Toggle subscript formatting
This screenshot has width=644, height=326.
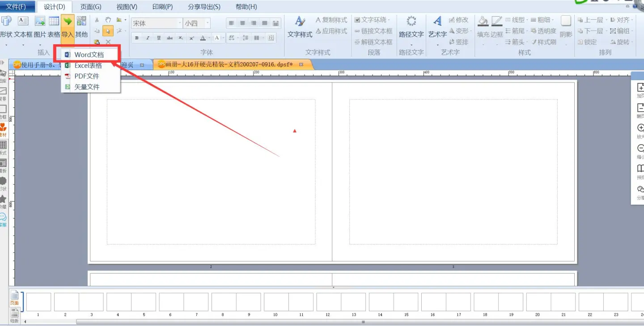click(180, 38)
